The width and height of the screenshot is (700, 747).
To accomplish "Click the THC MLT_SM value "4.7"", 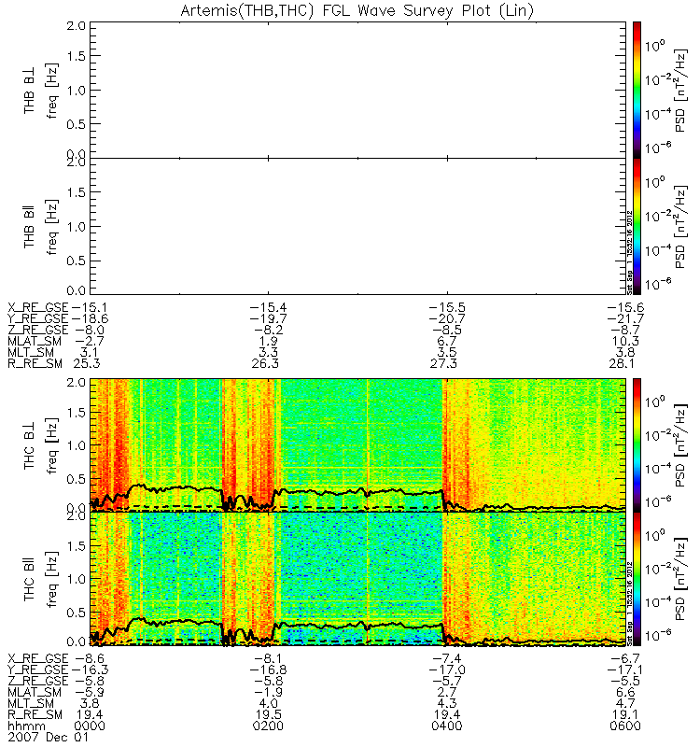I will click(625, 704).
